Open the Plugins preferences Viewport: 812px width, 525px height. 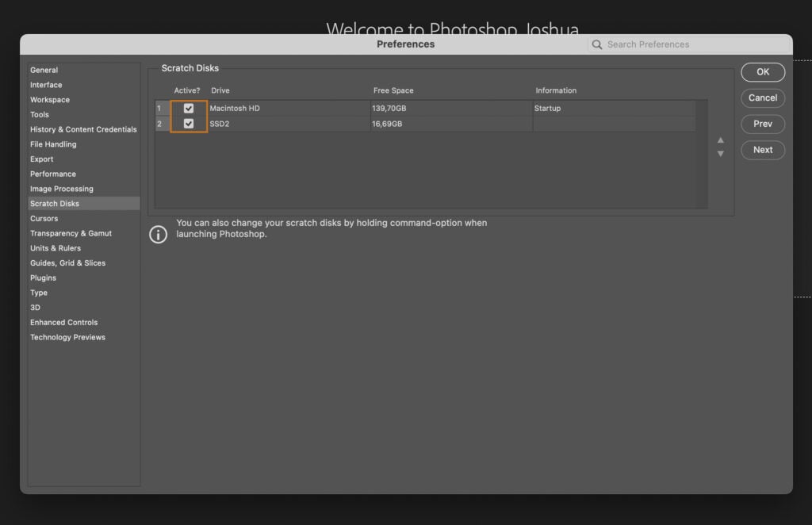pos(43,278)
